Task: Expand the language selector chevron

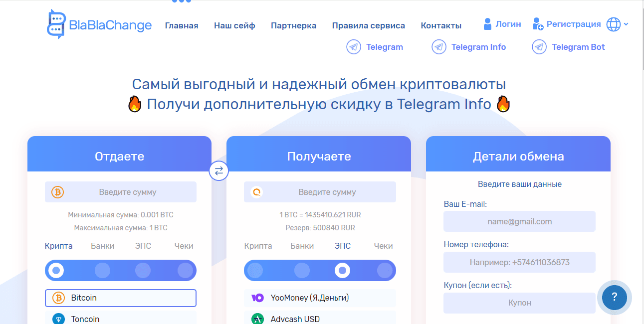Action: 626,24
